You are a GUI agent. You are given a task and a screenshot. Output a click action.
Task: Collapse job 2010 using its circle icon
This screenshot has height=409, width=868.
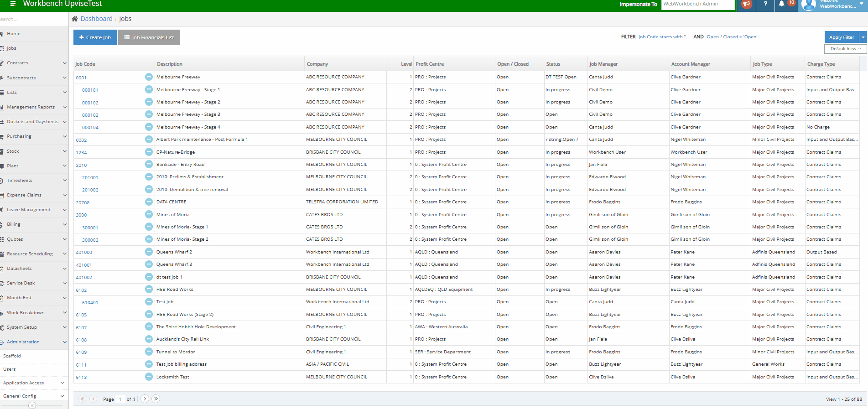(x=149, y=164)
